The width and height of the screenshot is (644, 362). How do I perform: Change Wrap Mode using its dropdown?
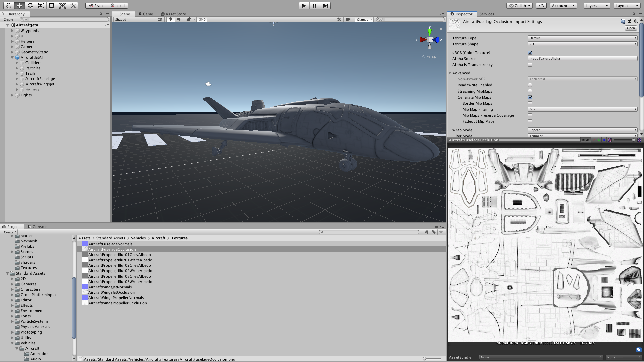582,130
